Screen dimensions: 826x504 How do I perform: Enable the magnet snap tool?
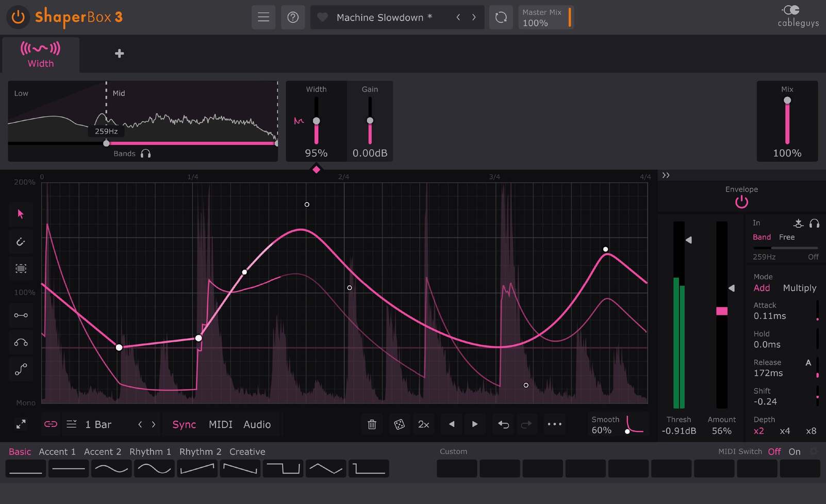(x=21, y=241)
